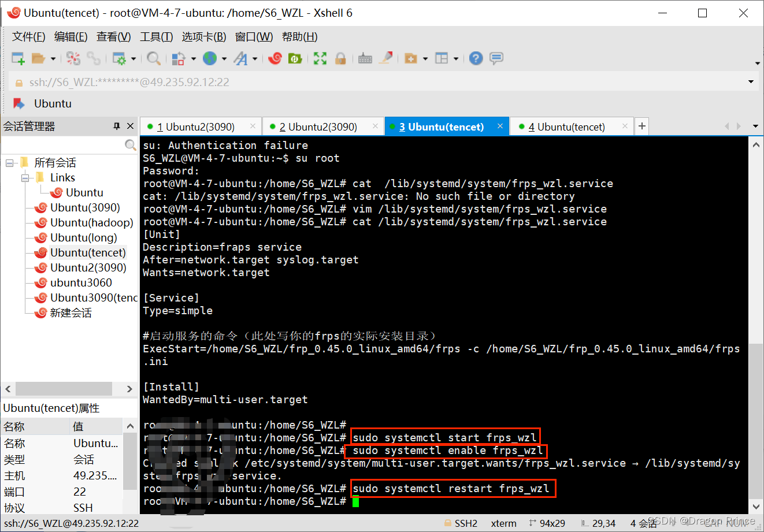Viewport: 764px width, 532px height.
Task: Close the session manager panel
Action: click(130, 126)
